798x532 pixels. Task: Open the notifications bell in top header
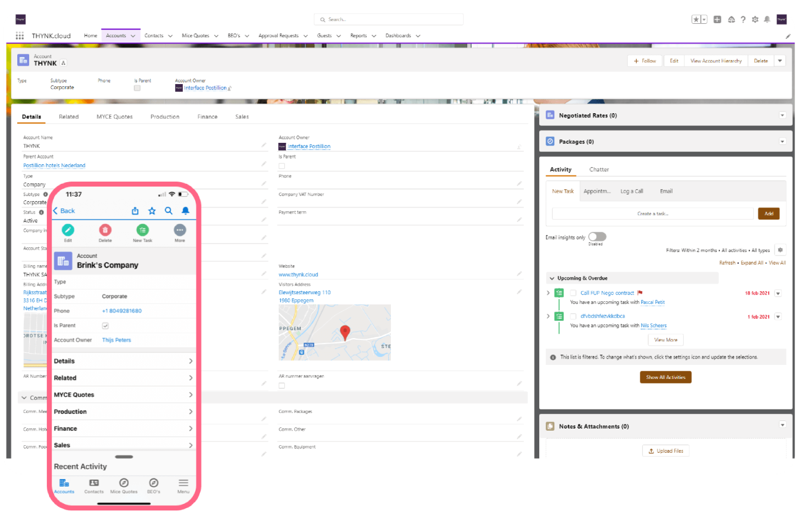coord(767,19)
